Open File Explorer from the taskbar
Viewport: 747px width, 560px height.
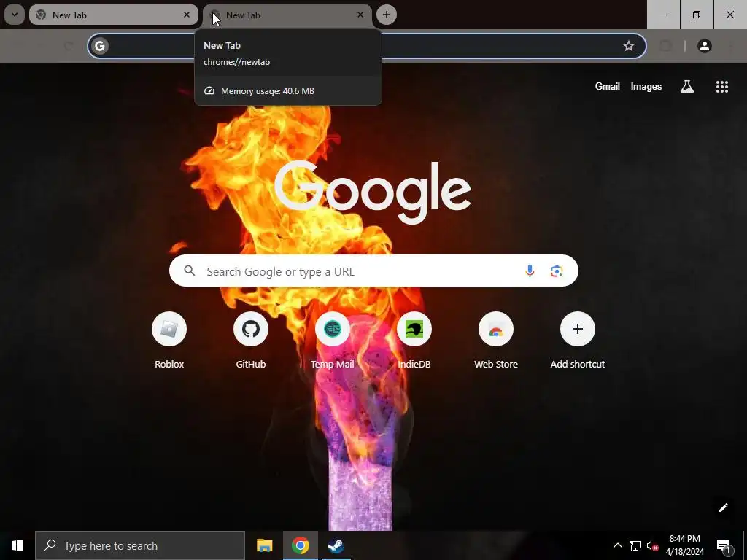[x=264, y=545]
